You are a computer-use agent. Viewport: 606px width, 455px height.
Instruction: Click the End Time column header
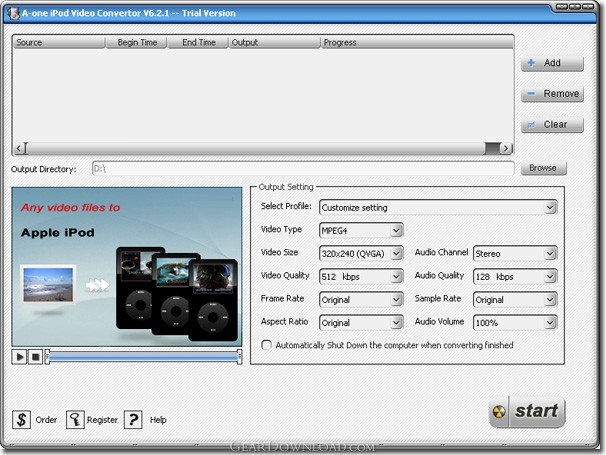click(198, 43)
